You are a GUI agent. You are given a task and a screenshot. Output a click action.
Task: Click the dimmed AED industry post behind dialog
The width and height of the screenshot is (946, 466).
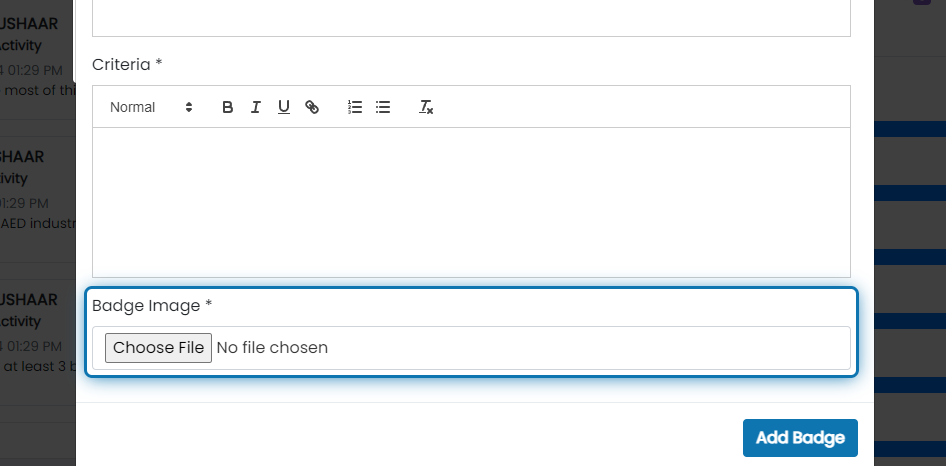click(x=37, y=223)
